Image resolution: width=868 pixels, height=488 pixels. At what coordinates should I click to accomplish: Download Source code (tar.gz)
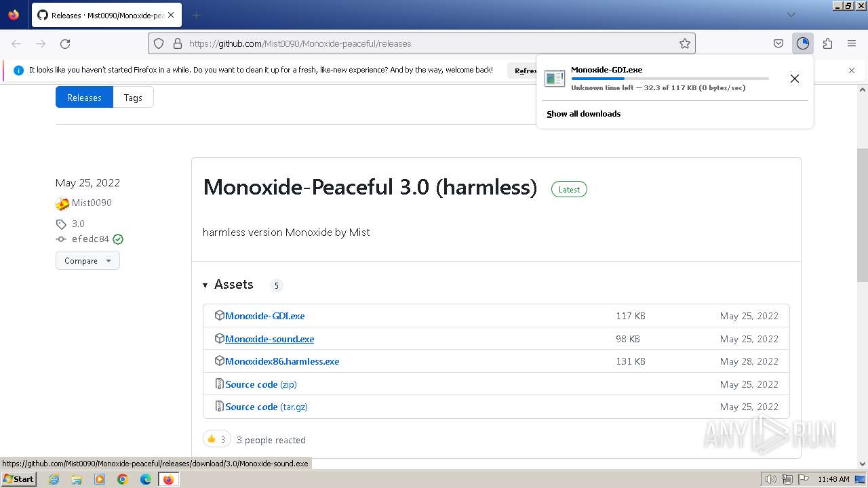[x=267, y=407]
